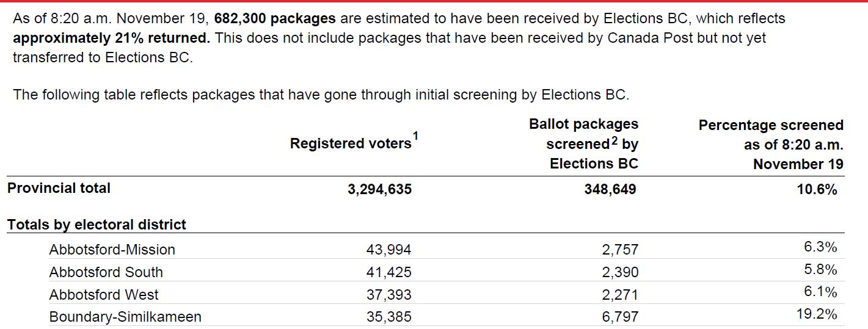Click footnote 2 superscript beside screened
Image resolution: width=868 pixels, height=329 pixels.
(615, 140)
